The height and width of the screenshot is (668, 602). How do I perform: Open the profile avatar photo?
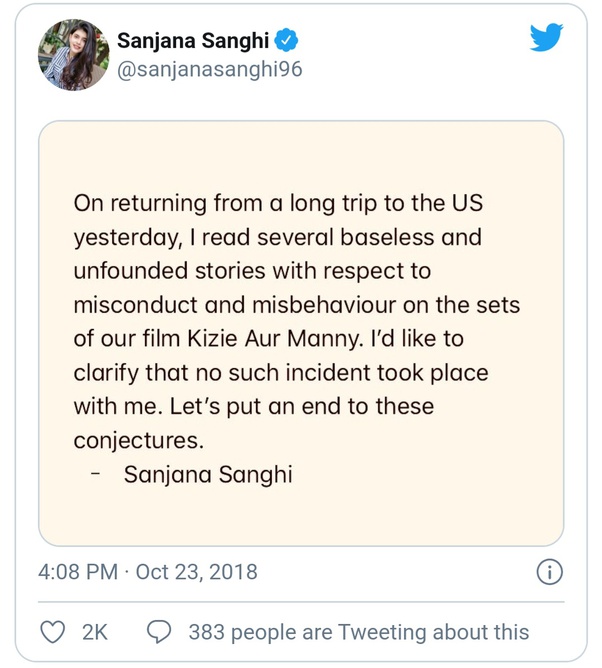click(73, 55)
